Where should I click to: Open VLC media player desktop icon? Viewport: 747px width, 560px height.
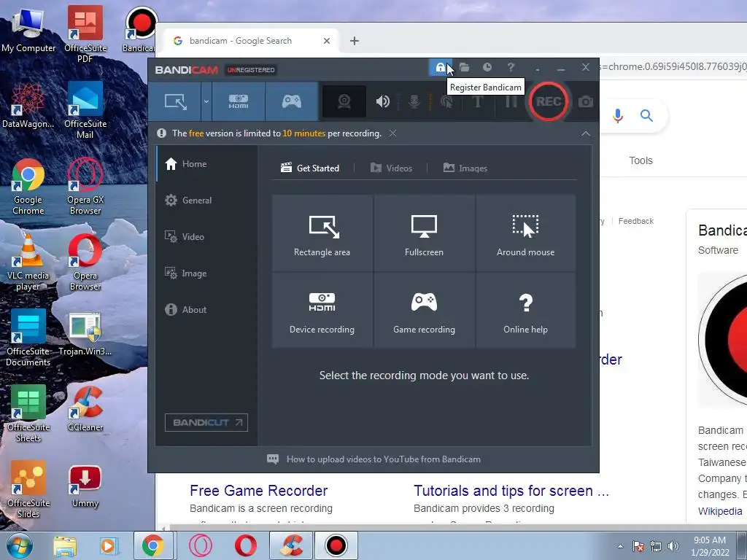tap(28, 262)
